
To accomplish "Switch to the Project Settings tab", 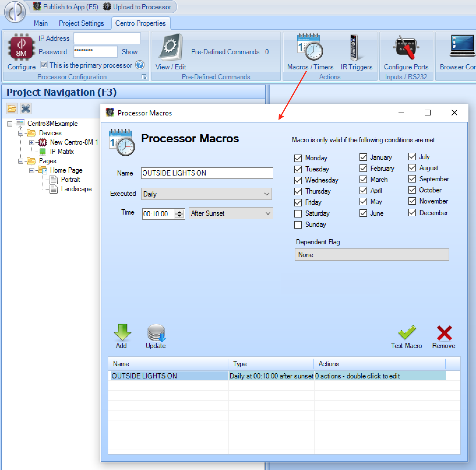I will pyautogui.click(x=81, y=23).
